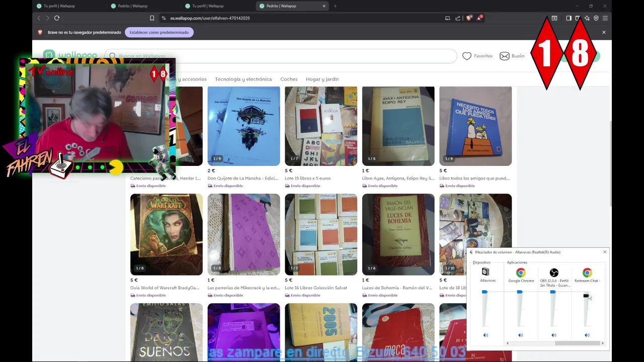This screenshot has height=362, width=644.
Task: Mute OBS 32.0.4 in the volume mixer
Action: pos(554,335)
